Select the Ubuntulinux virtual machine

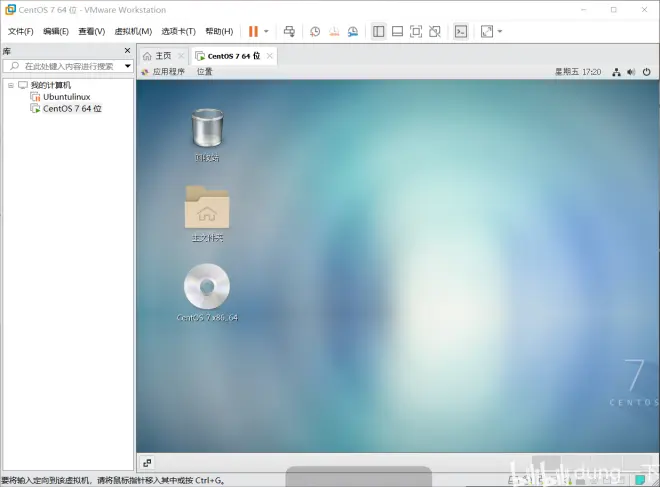(x=67, y=97)
